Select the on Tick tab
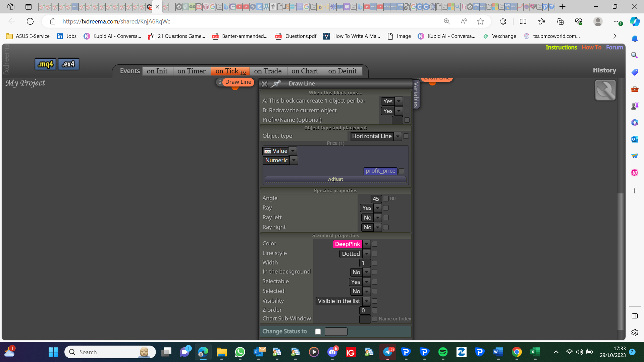644x362 pixels. [230, 71]
